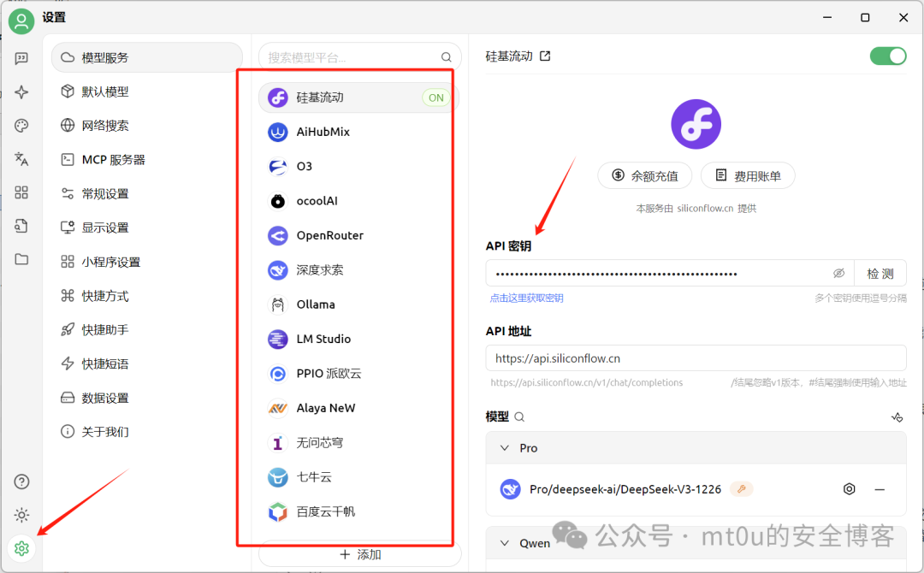The width and height of the screenshot is (924, 573).
Task: Select Ollama provider
Action: 358,304
